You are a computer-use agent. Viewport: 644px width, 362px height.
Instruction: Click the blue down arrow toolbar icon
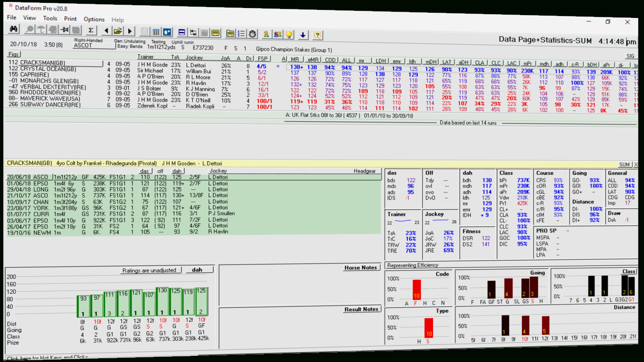click(x=303, y=35)
